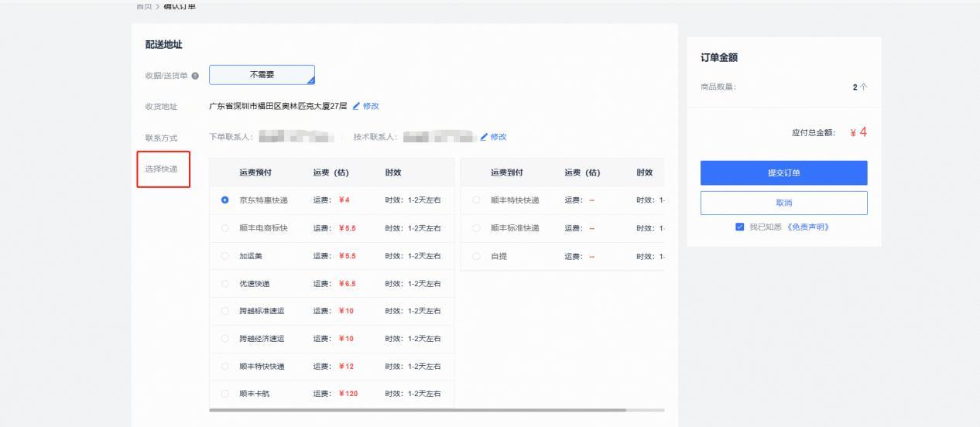
Task: Click the pencil edit icon after the delivery address
Action: (356, 106)
